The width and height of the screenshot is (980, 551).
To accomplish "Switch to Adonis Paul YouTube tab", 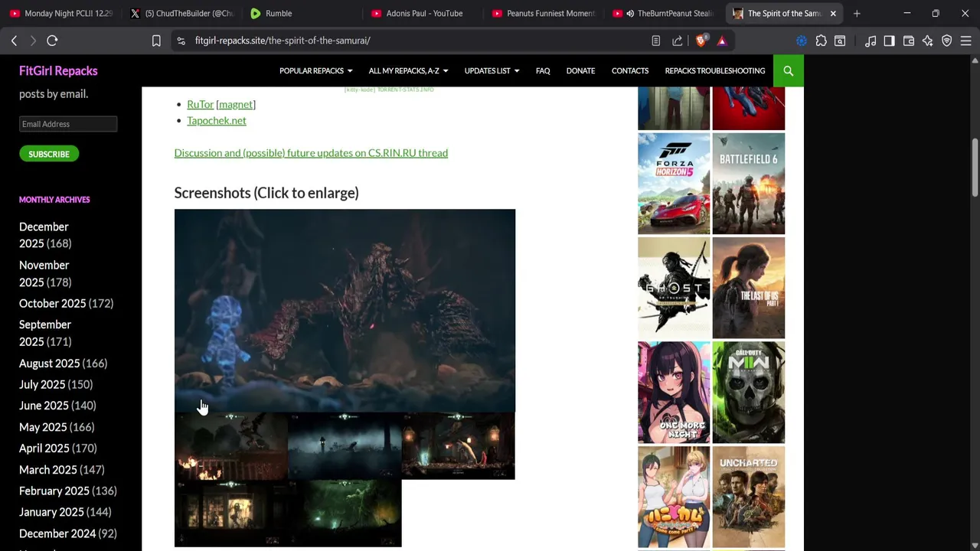I will 422,13.
